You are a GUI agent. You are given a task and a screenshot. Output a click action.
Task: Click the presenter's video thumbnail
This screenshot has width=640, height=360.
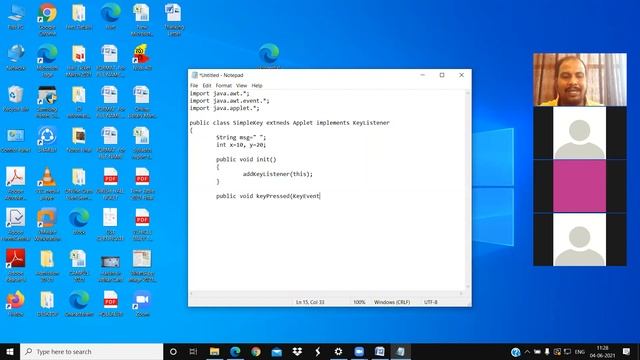(580, 80)
